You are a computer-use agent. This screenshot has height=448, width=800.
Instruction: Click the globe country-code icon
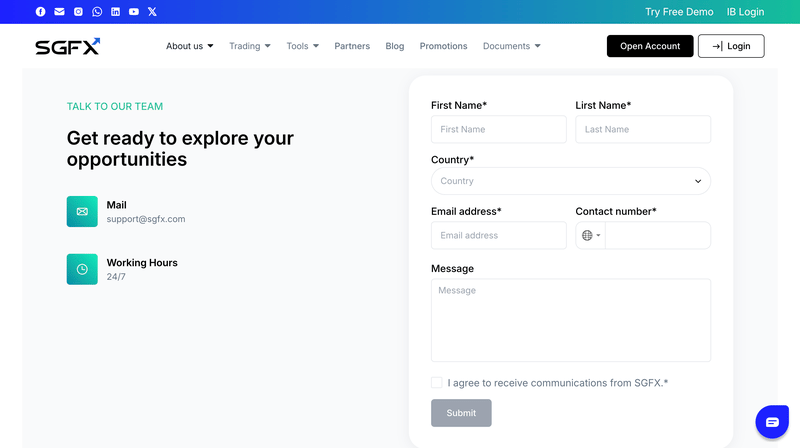(x=587, y=235)
